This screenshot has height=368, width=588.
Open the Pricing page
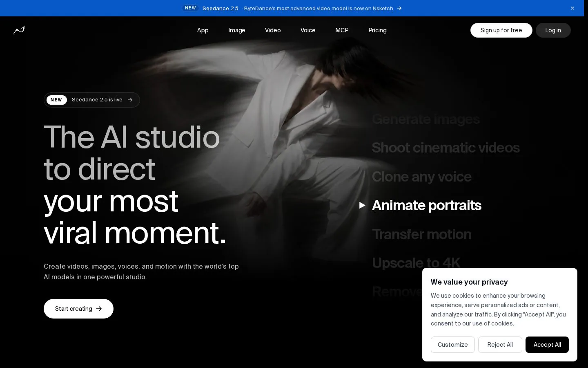(x=377, y=30)
